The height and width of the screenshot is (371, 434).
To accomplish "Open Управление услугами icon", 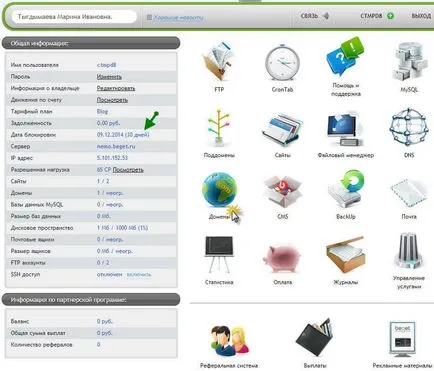I will pyautogui.click(x=408, y=252).
